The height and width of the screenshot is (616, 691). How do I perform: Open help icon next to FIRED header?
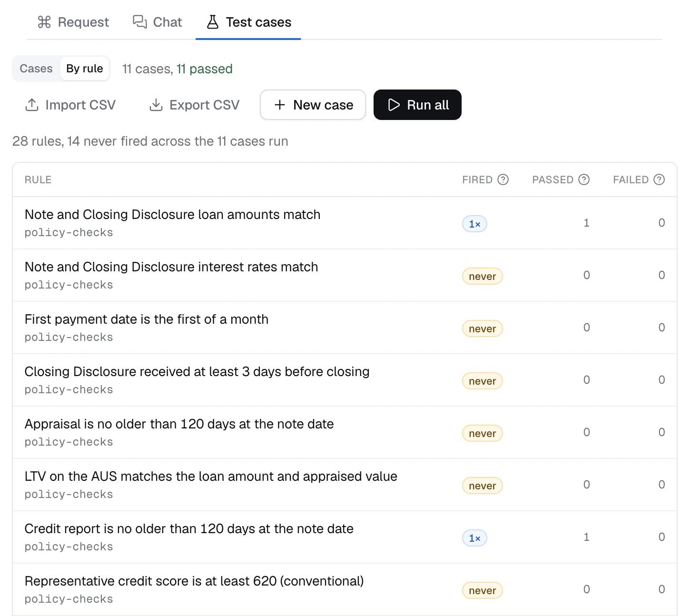click(x=503, y=179)
